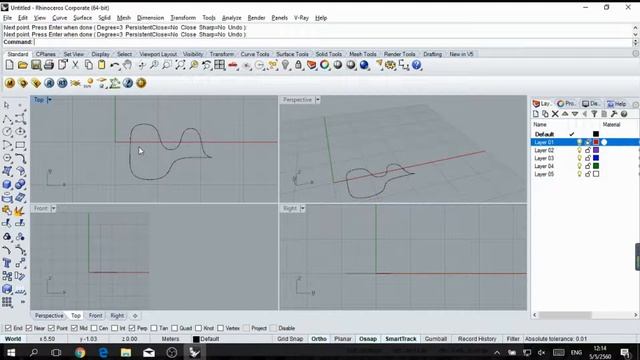Enable the Quad osnap checkbox
640x360 pixels.
(x=174, y=328)
